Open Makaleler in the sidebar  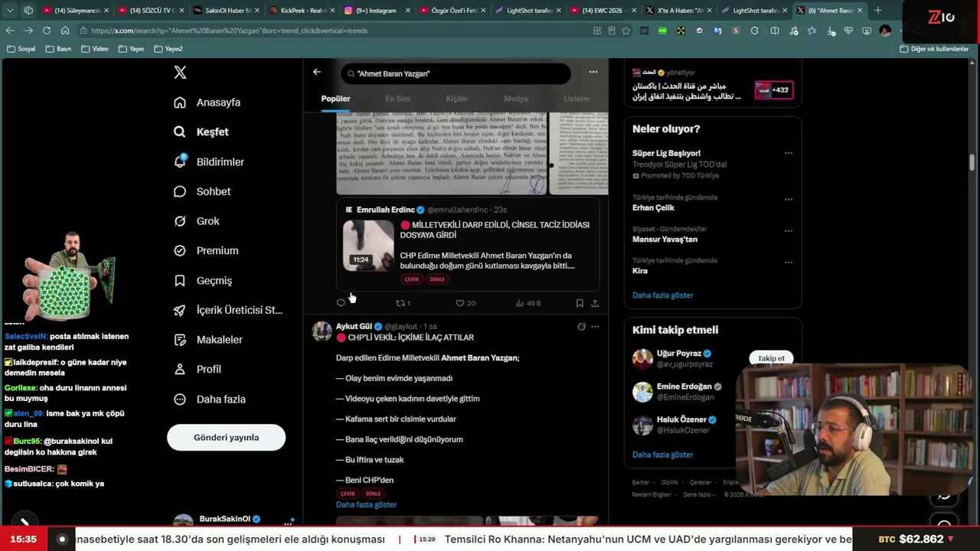coord(207,340)
